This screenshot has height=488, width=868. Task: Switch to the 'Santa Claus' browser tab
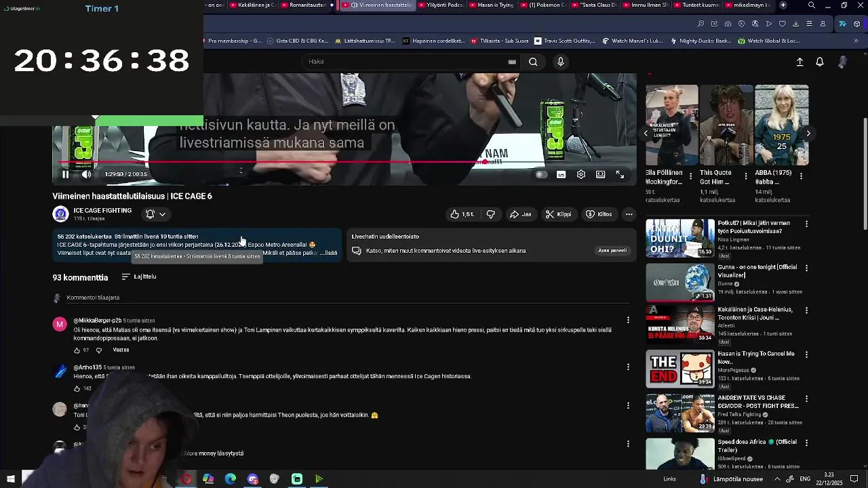click(x=594, y=5)
